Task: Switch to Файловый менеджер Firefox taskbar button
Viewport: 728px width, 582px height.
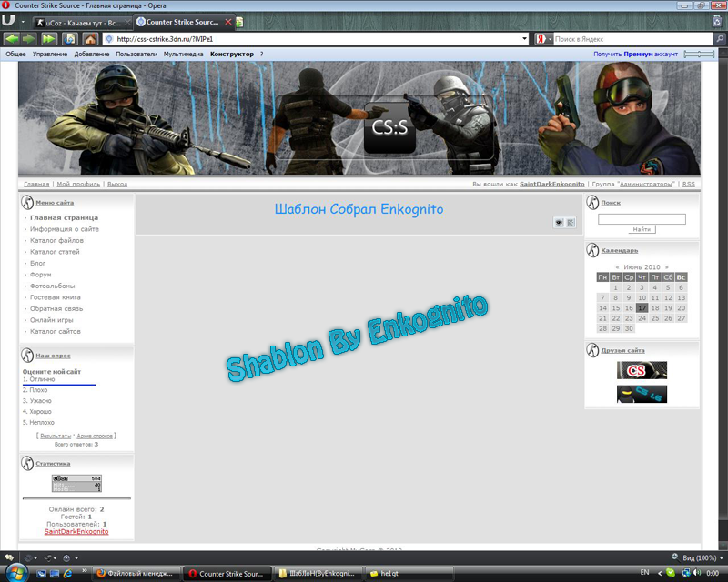Action: [135, 574]
